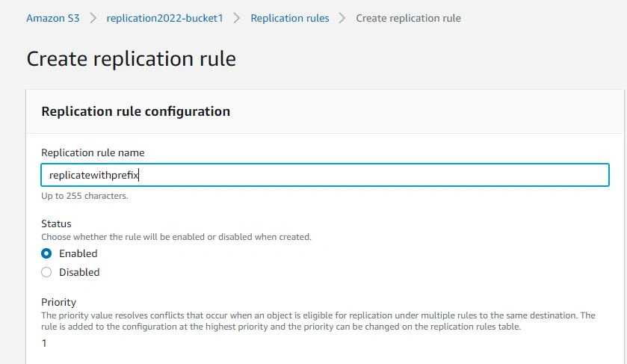Select the Disabled status radio button

(46, 272)
